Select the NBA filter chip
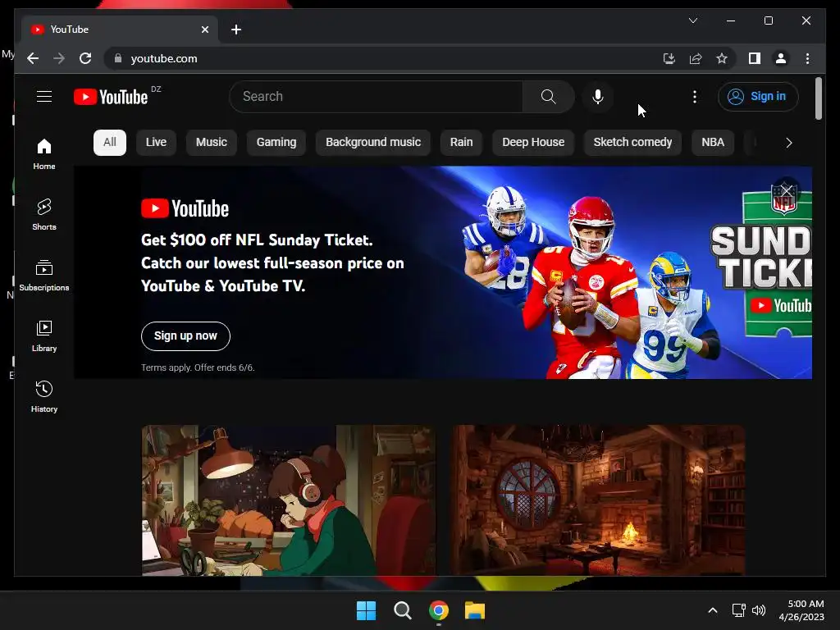This screenshot has width=840, height=630. tap(713, 143)
